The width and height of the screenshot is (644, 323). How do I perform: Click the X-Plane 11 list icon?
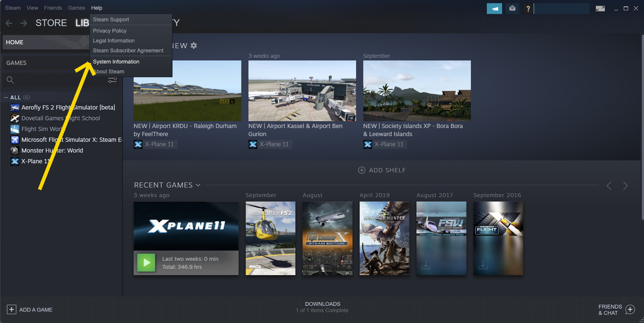[15, 161]
